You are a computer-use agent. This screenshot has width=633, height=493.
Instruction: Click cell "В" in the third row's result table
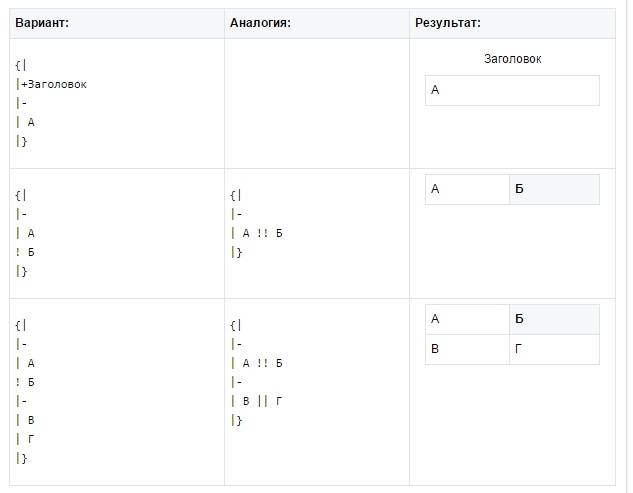click(467, 349)
